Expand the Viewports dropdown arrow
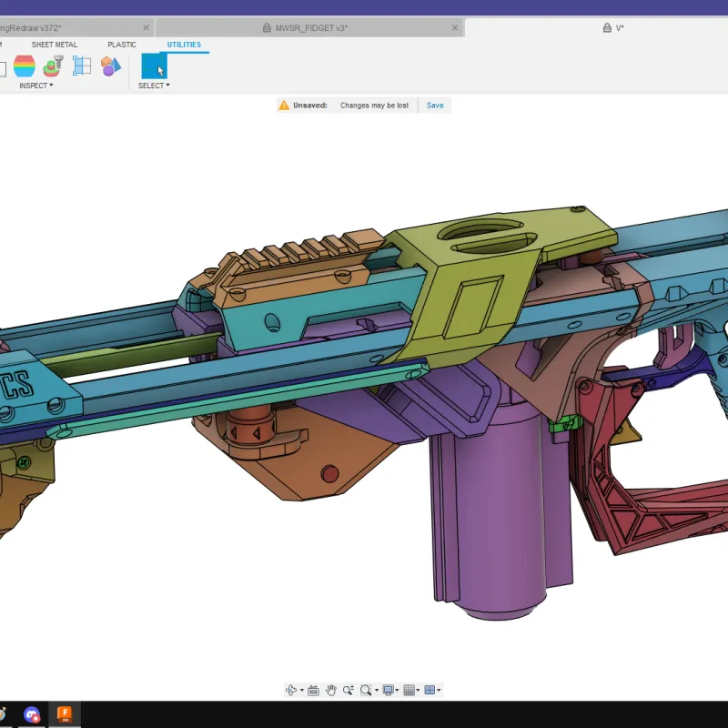Screen dimensions: 728x728 point(439,691)
